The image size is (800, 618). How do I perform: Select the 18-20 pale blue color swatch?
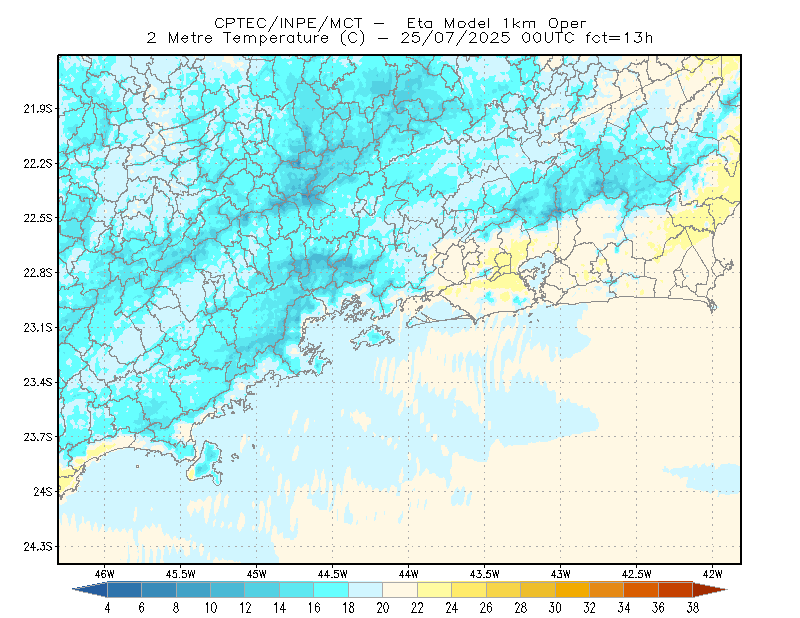pos(366,590)
